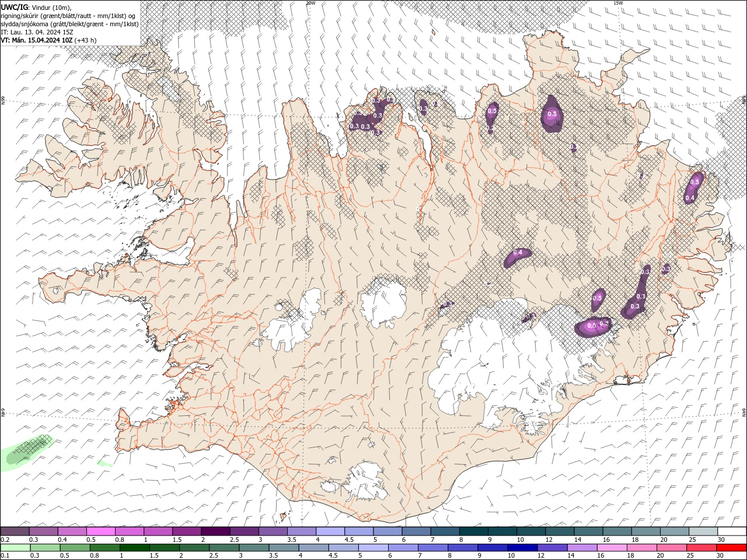Viewport: 747px width, 560px height.
Task: Select the pale green 0.1 rain swatch
Action: pyautogui.click(x=15, y=548)
